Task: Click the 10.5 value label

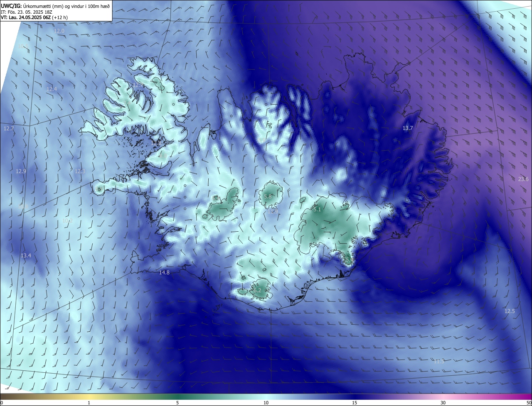Action: [23, 46]
